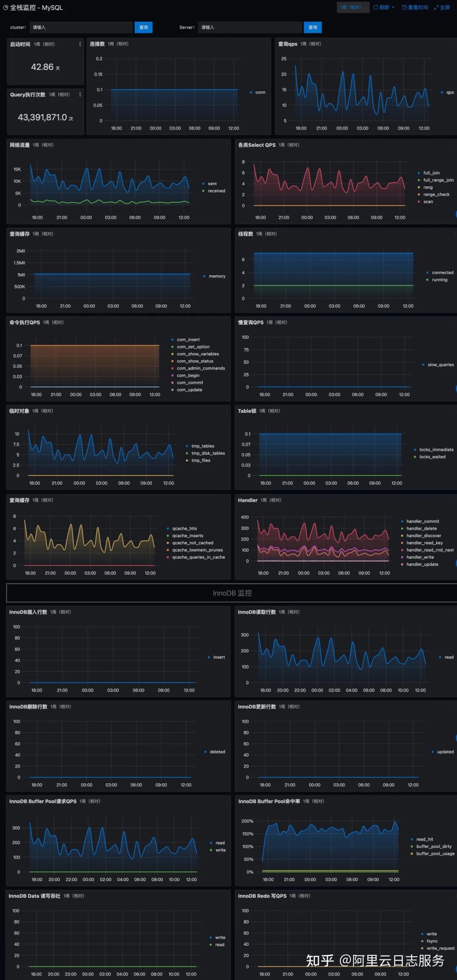The height and width of the screenshot is (980, 457).
Task: Click the handler_commit legend label
Action: pos(423,521)
